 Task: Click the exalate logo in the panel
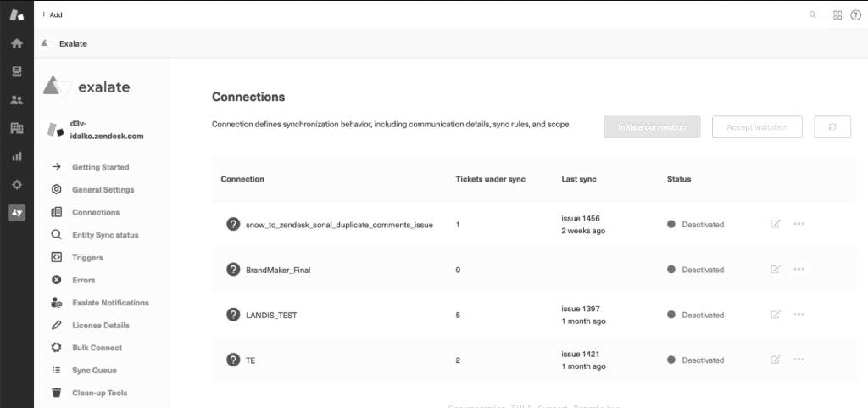click(x=86, y=87)
